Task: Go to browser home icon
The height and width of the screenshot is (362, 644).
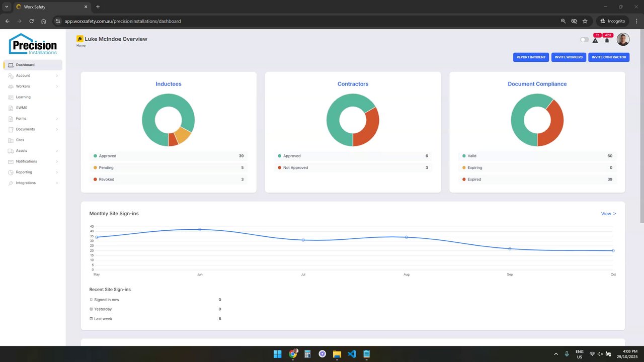Action: 44,21
